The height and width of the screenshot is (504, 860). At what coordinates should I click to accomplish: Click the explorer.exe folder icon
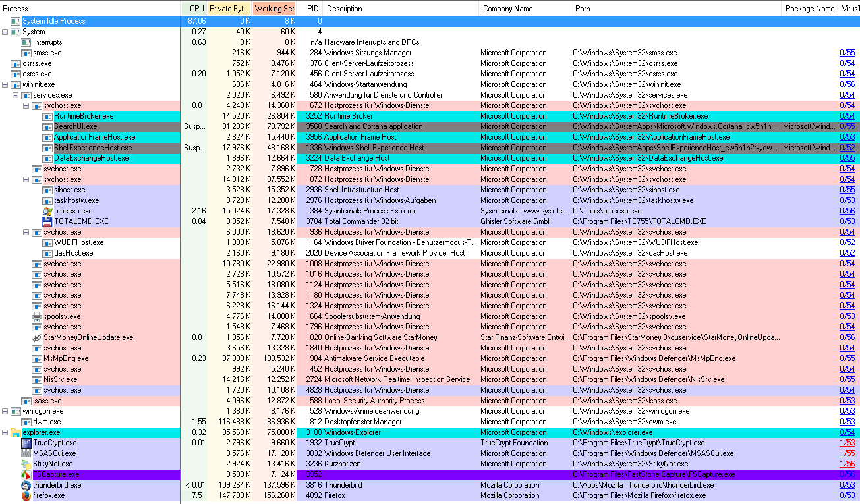[x=16, y=432]
